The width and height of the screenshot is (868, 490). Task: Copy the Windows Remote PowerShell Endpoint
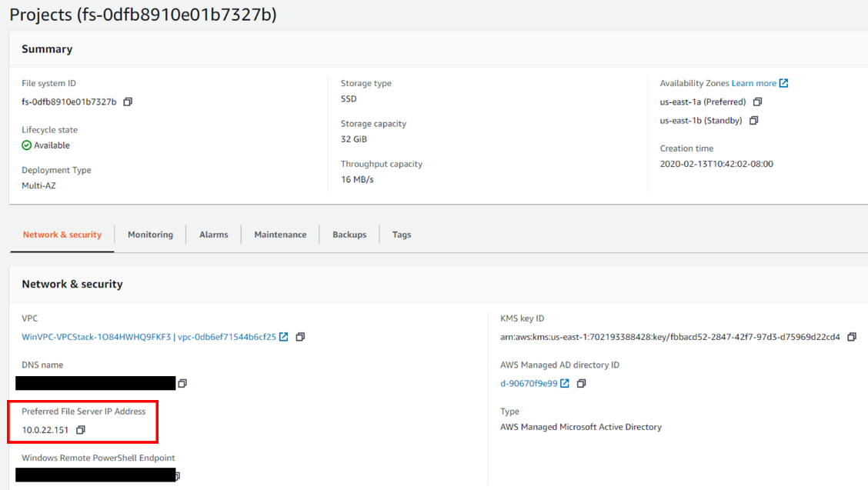click(x=177, y=475)
